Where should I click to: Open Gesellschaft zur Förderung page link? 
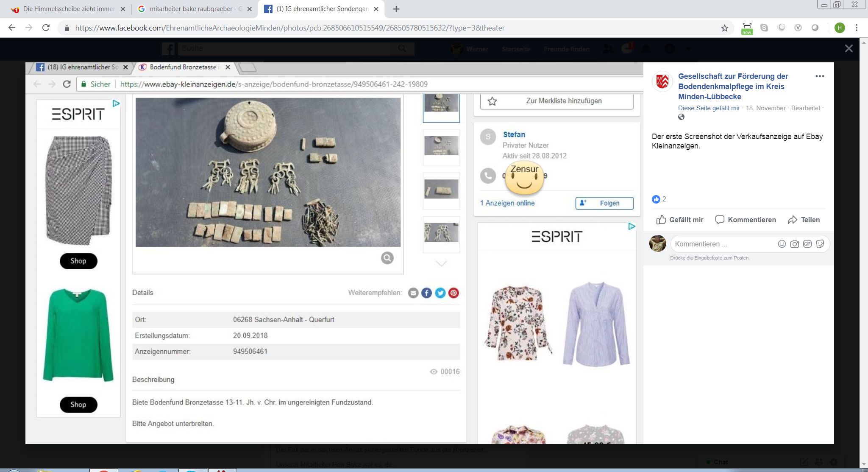pos(733,86)
